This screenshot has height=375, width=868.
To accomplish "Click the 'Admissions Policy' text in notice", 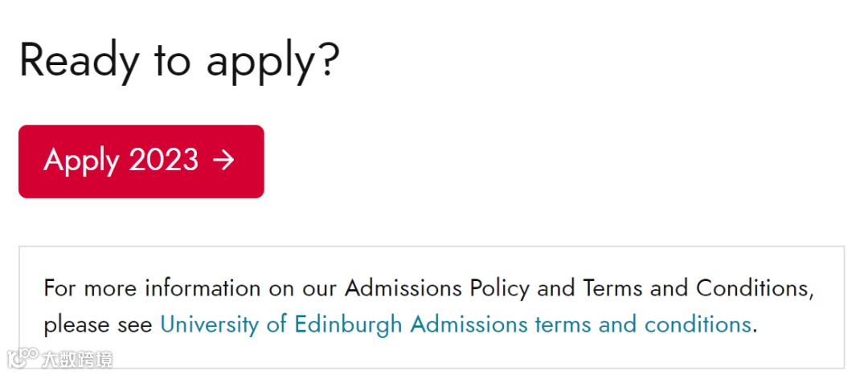I will coord(437,287).
